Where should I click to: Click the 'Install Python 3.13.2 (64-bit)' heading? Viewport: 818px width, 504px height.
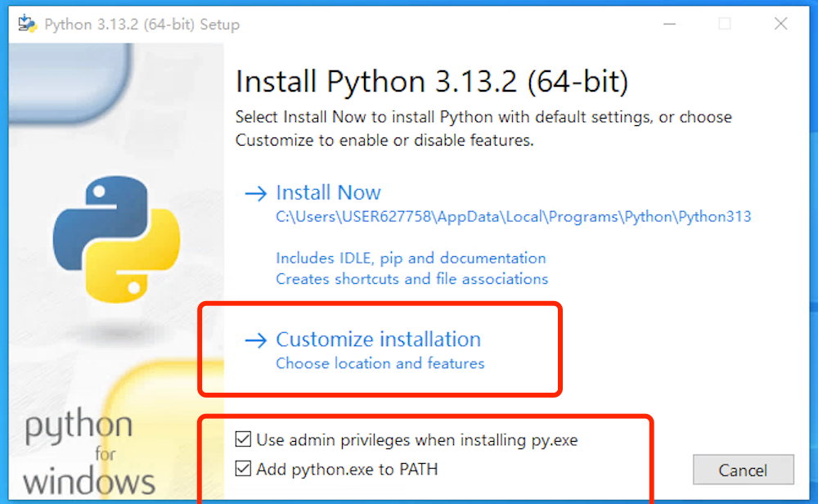(x=431, y=81)
